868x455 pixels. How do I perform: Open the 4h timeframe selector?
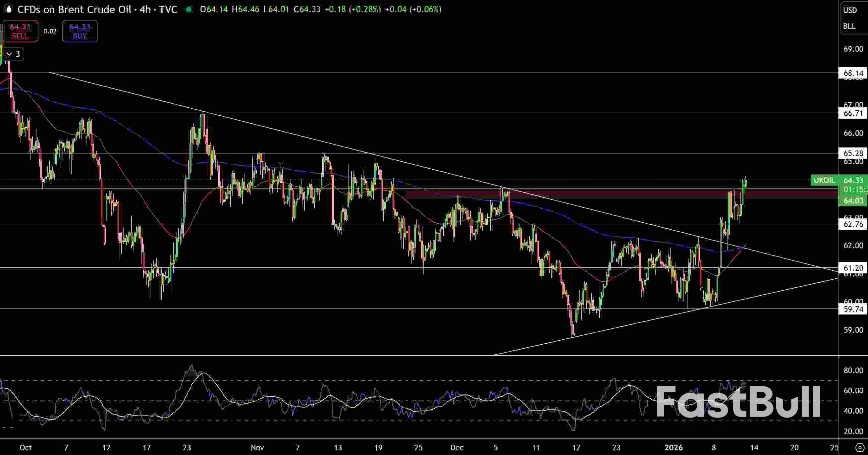tap(145, 9)
